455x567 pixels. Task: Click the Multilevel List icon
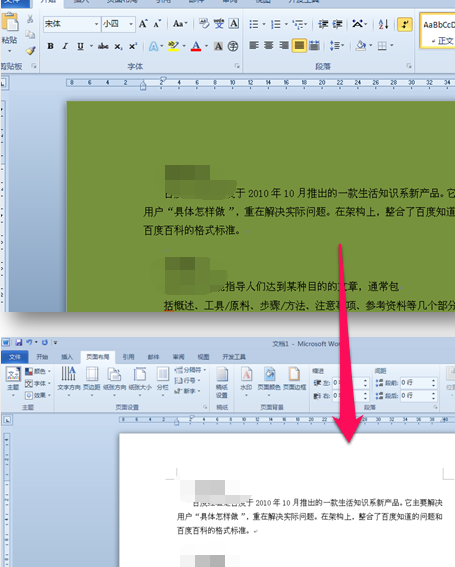[x=298, y=24]
